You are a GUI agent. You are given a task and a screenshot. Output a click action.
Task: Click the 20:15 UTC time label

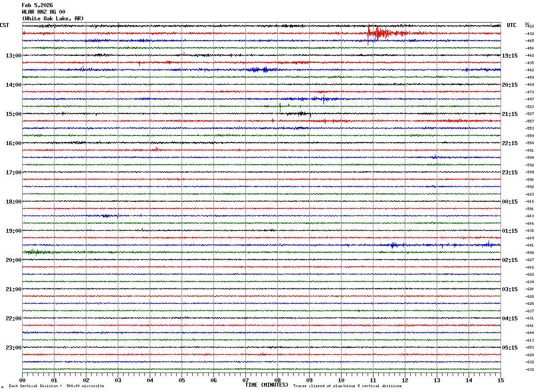click(510, 85)
